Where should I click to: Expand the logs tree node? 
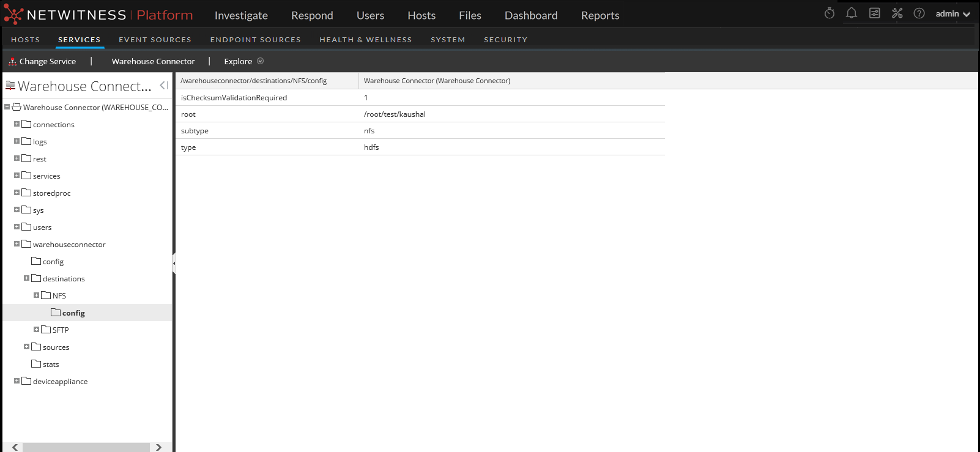coord(17,141)
